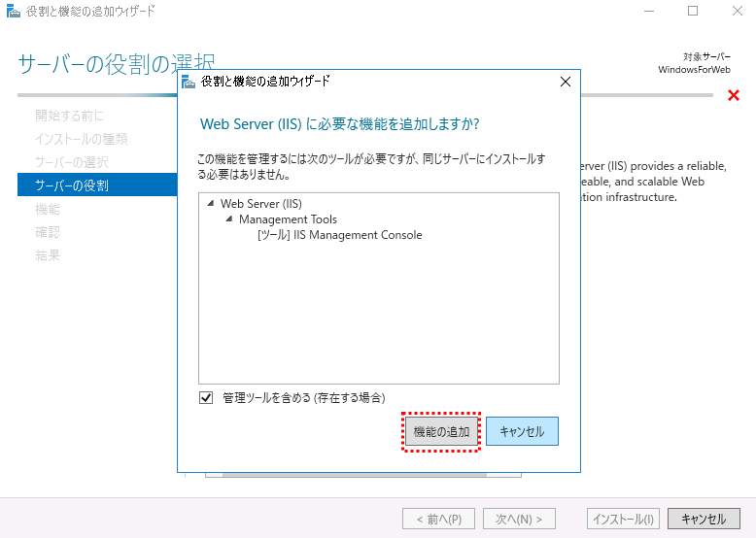The image size is (756, 538).
Task: Open サーバーの選択 step in sidebar
Action: click(x=71, y=162)
